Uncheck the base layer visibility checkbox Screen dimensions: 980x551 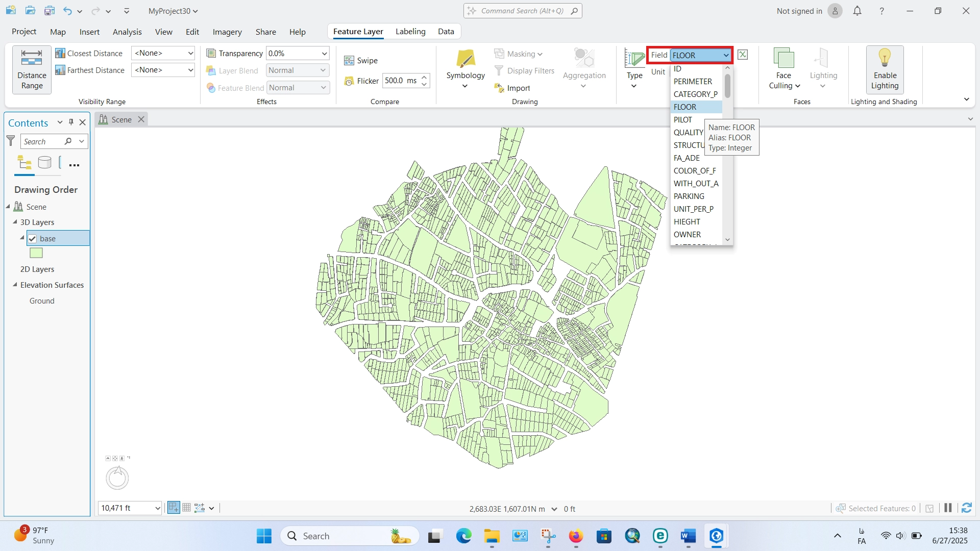(x=32, y=238)
